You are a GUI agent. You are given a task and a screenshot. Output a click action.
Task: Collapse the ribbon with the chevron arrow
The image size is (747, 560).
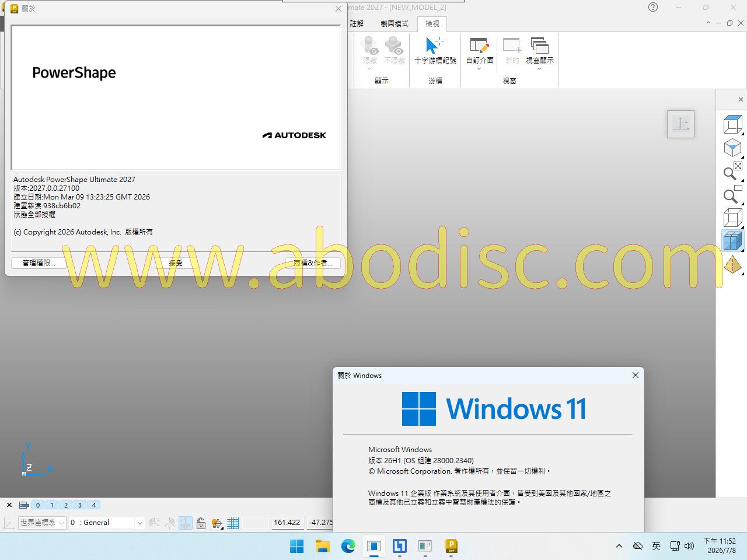click(708, 23)
